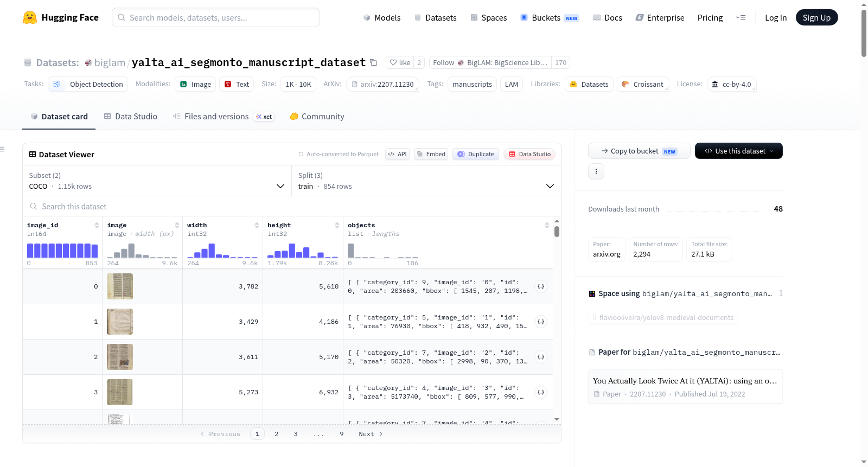The width and height of the screenshot is (868, 467).
Task: Open manuscript thumbnail in row 0
Action: [120, 286]
